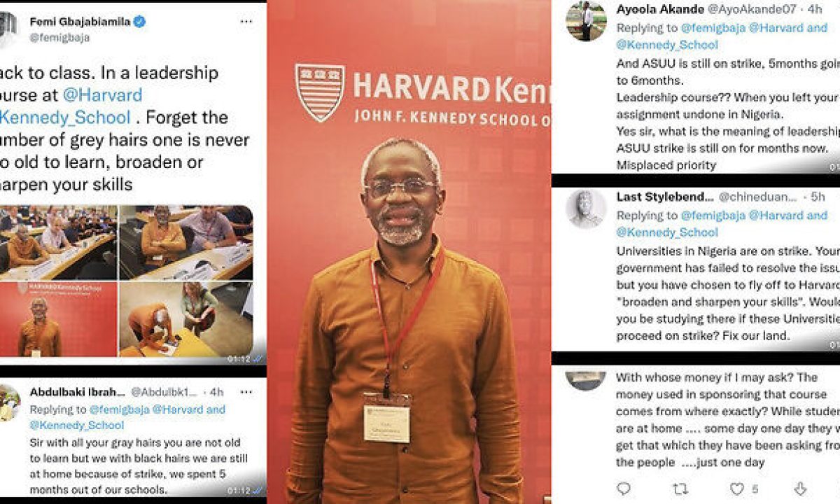Click the @Kennedy_School mention in Femi's tweet
The height and width of the screenshot is (504, 840).
(65, 117)
